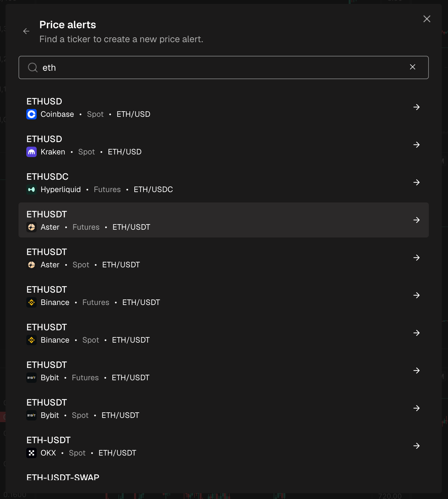Image resolution: width=448 pixels, height=499 pixels.
Task: Select the ETHUSDC ticker title
Action: click(47, 177)
